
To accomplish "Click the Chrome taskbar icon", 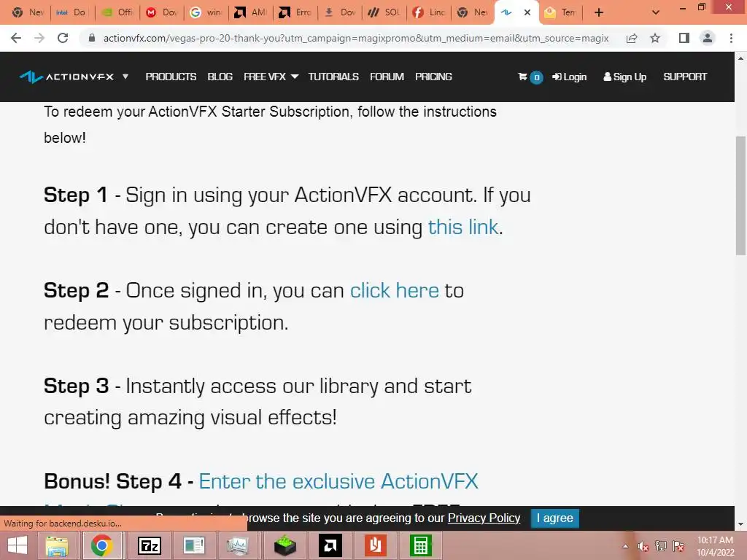I will [102, 545].
